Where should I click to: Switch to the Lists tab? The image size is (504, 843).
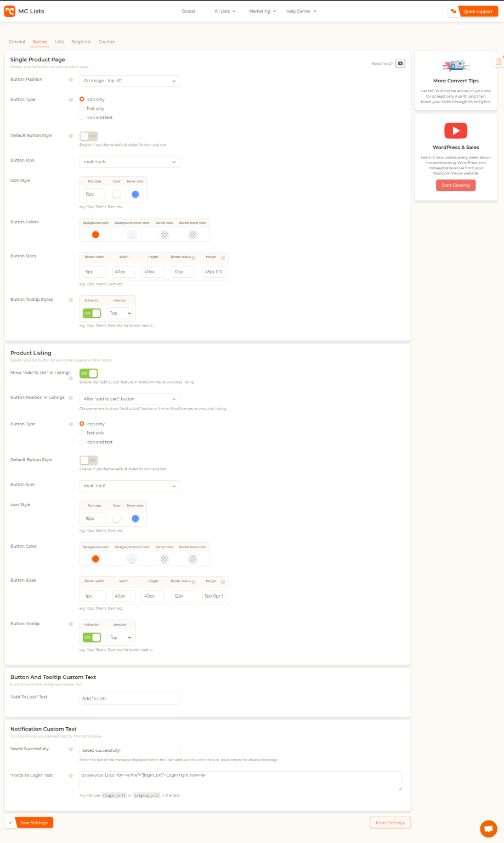click(x=59, y=42)
